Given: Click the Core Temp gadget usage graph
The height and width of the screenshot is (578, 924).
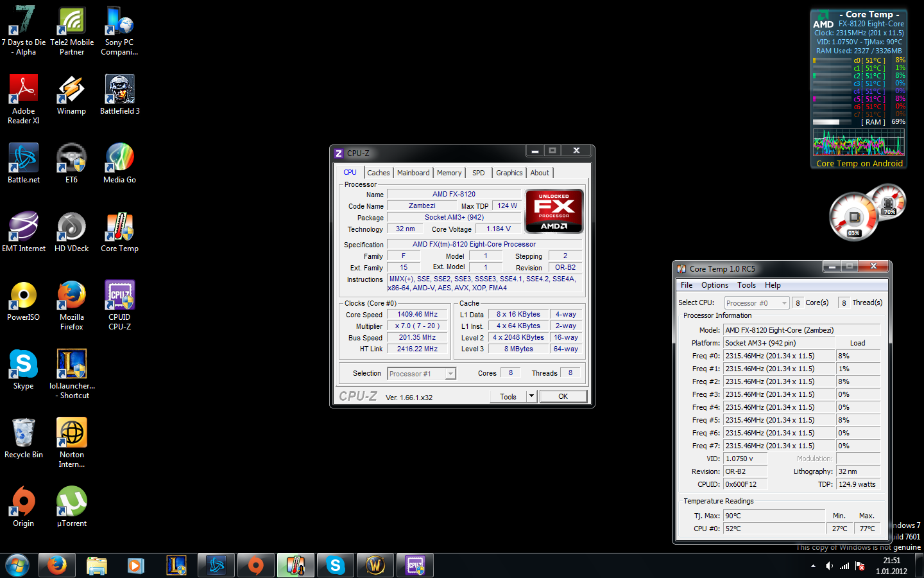Looking at the screenshot, I should (x=859, y=143).
